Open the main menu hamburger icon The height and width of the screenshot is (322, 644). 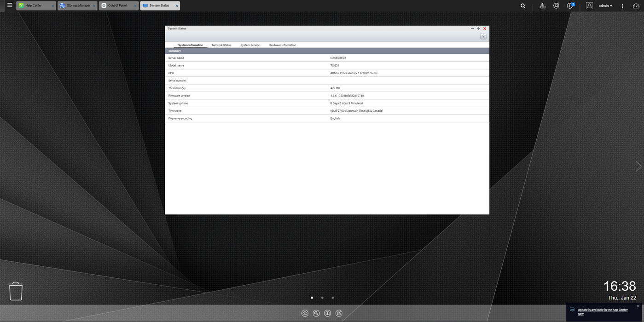point(10,6)
